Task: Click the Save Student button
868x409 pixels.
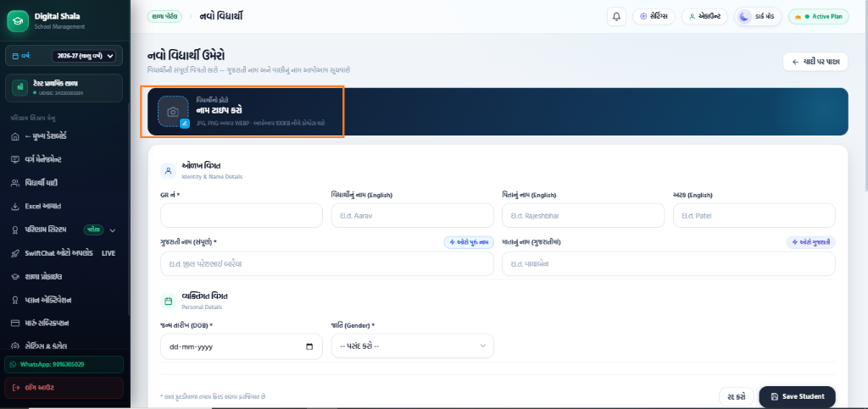Action: (x=797, y=396)
